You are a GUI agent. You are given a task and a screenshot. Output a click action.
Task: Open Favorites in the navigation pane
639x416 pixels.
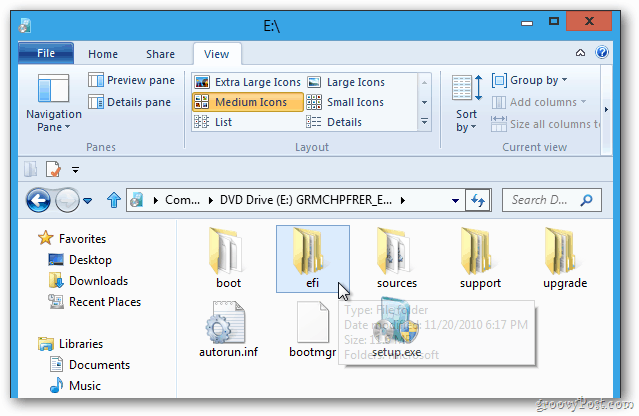pyautogui.click(x=72, y=238)
